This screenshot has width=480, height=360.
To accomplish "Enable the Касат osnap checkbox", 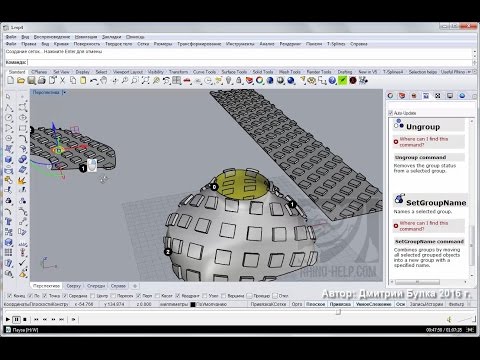I will pyautogui.click(x=158, y=296).
